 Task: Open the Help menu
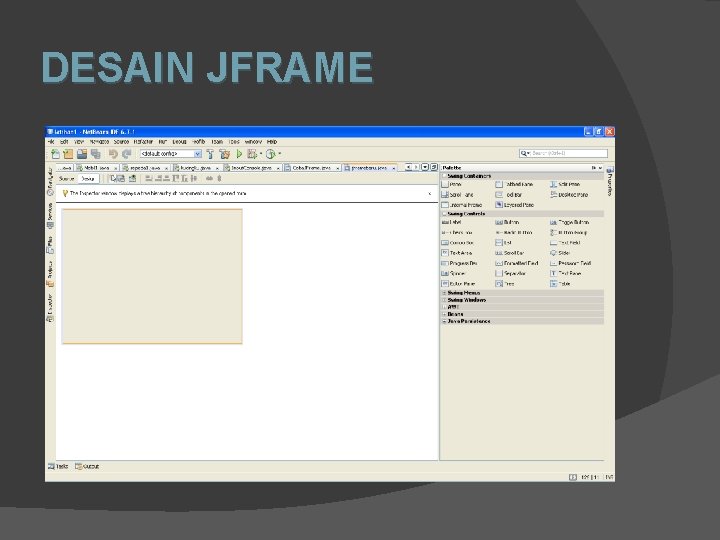tap(272, 142)
